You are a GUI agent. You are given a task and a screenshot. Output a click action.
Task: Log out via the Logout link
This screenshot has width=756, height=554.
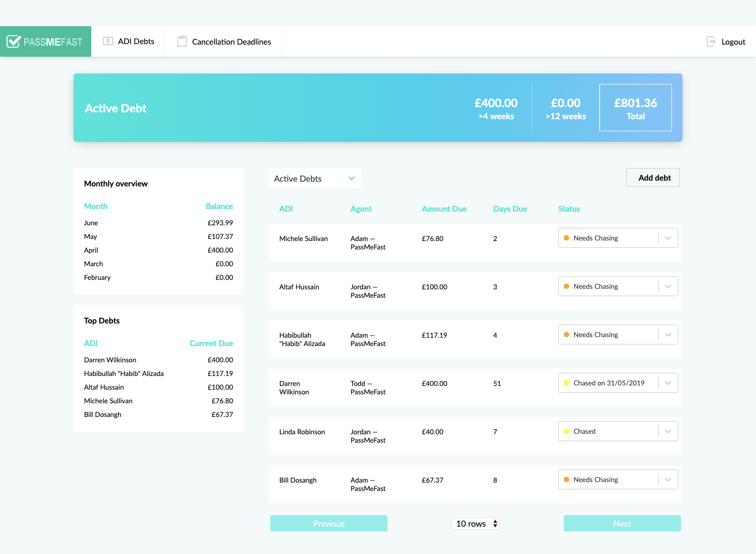[726, 41]
